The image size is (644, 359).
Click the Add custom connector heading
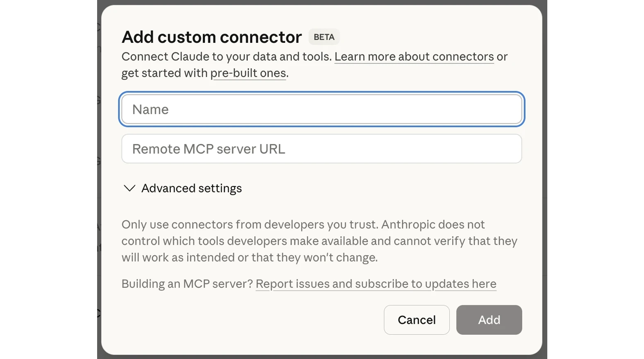(x=211, y=37)
